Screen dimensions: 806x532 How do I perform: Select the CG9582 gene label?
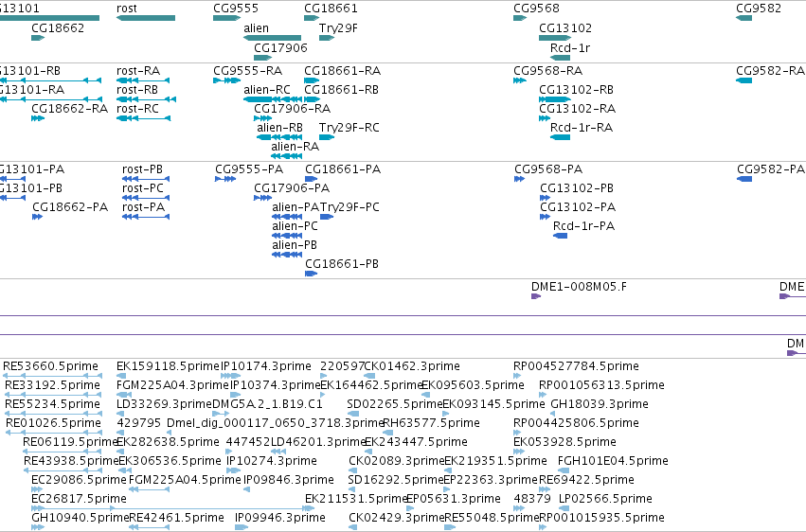tap(759, 9)
